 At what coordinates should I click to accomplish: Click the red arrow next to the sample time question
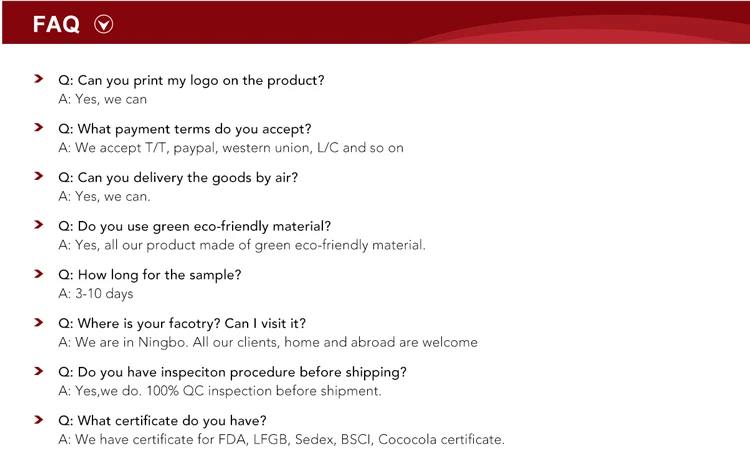point(38,273)
